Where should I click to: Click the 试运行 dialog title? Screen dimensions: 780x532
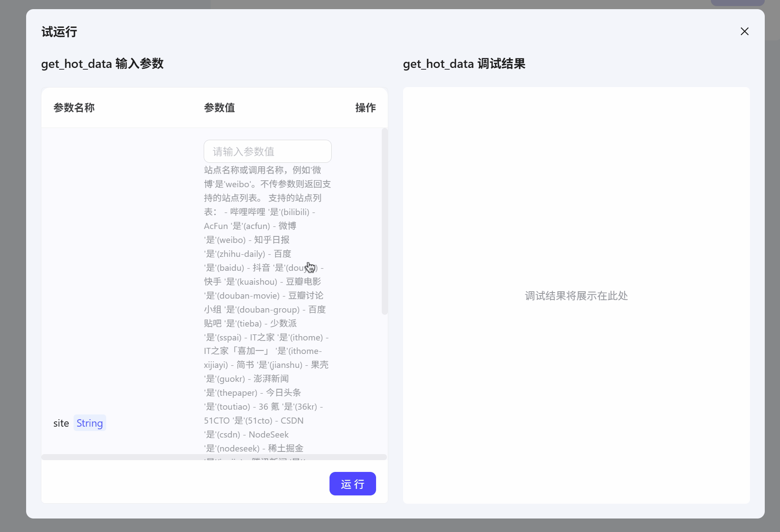pos(59,31)
